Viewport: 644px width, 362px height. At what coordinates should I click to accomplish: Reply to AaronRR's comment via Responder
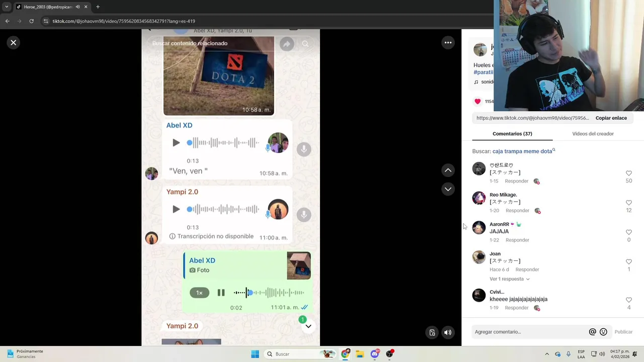tap(517, 240)
